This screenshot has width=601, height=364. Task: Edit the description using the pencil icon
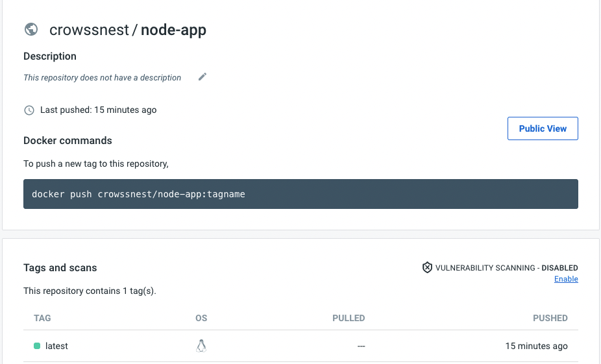click(202, 77)
